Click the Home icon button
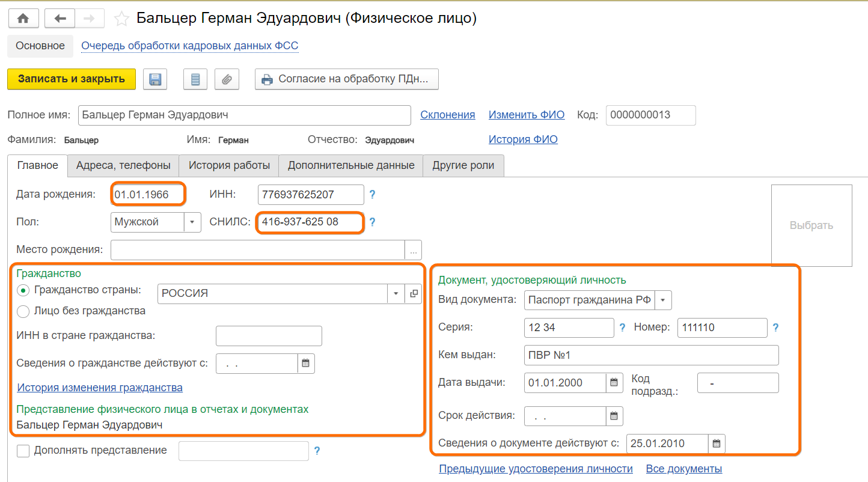The height and width of the screenshot is (482, 868). (x=23, y=19)
